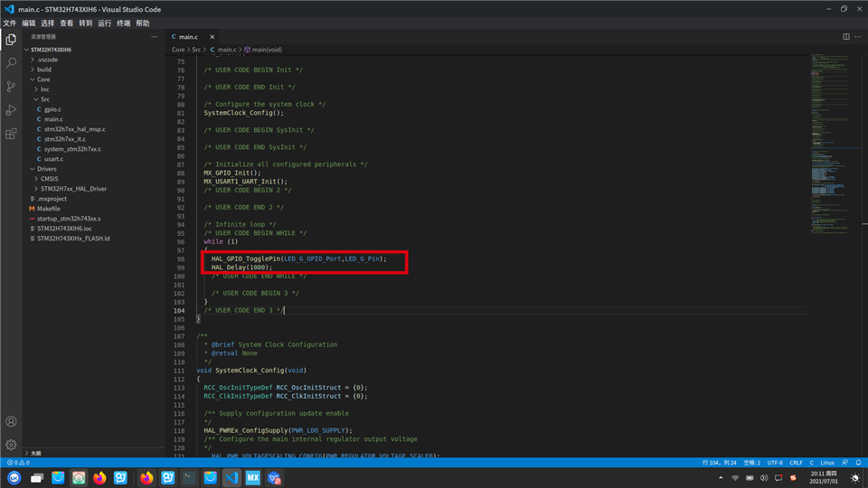Click the battery tray icon
The image size is (868, 488).
750,478
